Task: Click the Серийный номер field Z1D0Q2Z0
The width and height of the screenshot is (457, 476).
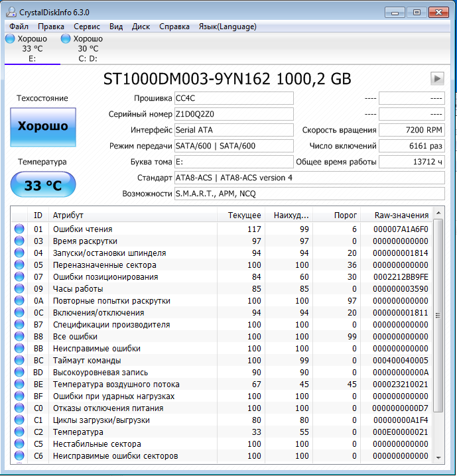Action: (234, 114)
